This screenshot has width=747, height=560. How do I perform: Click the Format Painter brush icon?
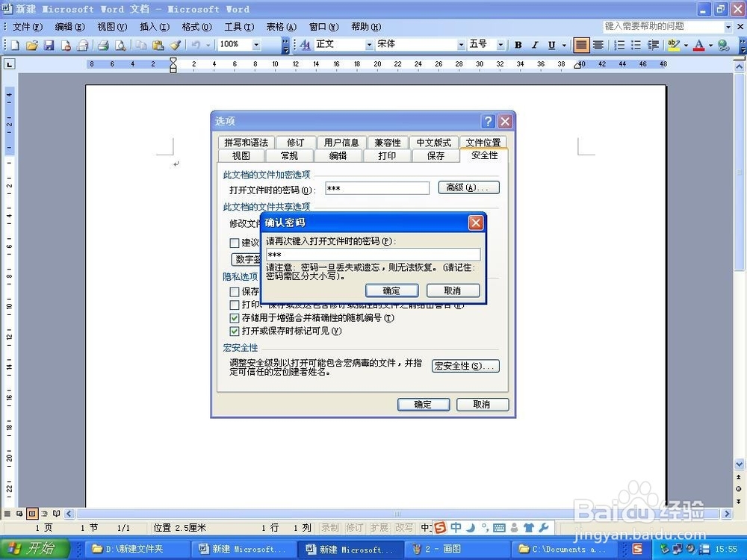coord(176,46)
